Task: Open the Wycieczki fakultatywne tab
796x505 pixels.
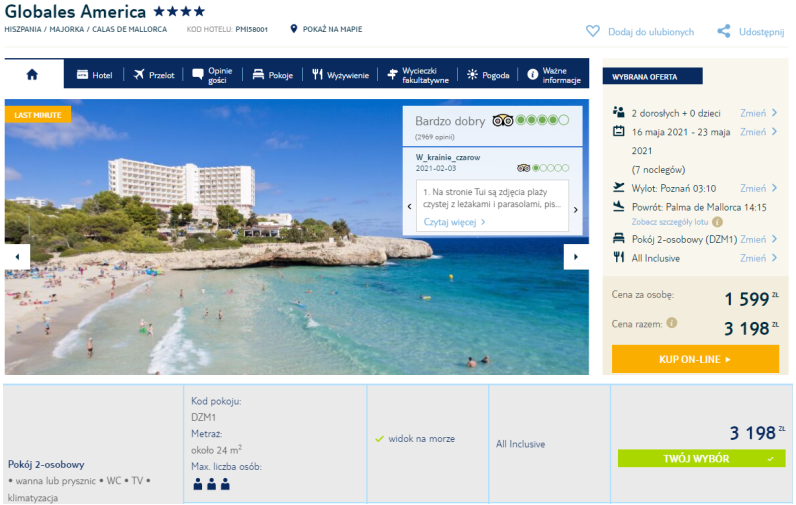Action: coord(418,75)
